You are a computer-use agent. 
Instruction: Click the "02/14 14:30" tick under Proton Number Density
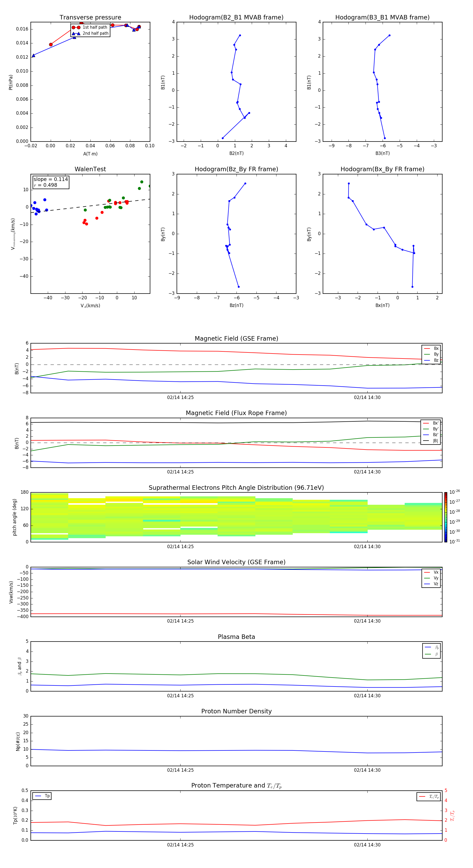click(x=367, y=770)
